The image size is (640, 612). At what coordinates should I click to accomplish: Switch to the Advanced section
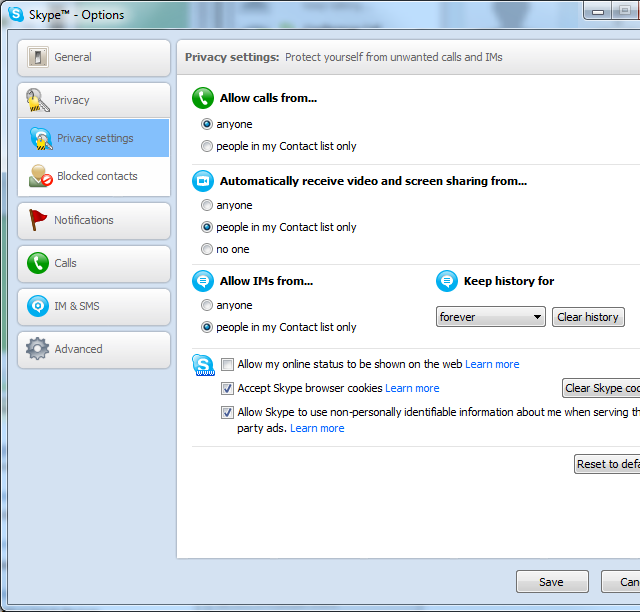click(94, 350)
